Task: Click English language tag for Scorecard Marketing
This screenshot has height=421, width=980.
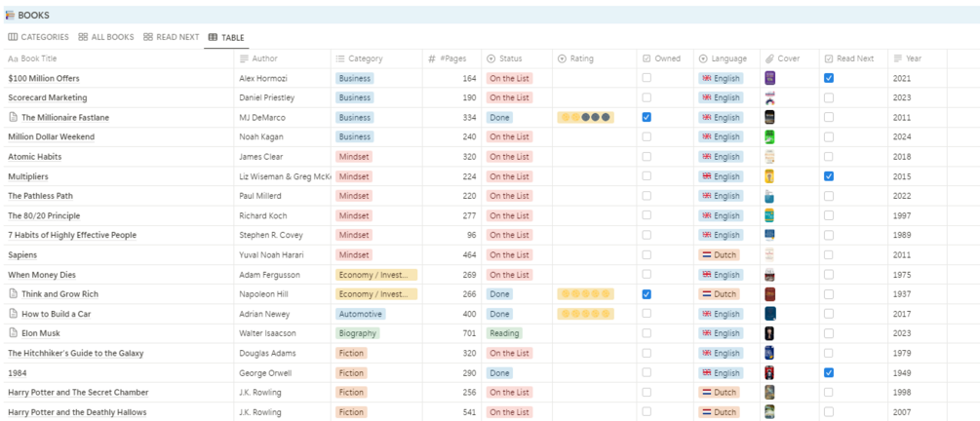Action: tap(721, 97)
